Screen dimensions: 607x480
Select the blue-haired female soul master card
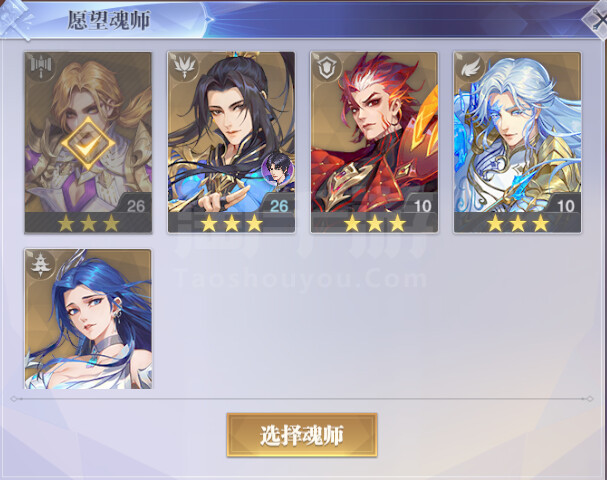(88, 319)
